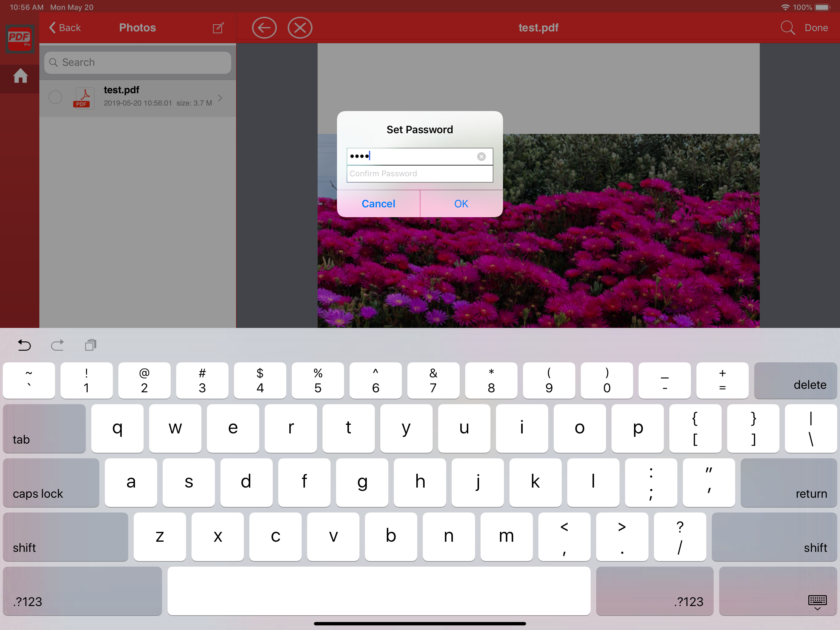Go back using the Back chevron button
Viewport: 840px width, 630px height.
tap(65, 28)
